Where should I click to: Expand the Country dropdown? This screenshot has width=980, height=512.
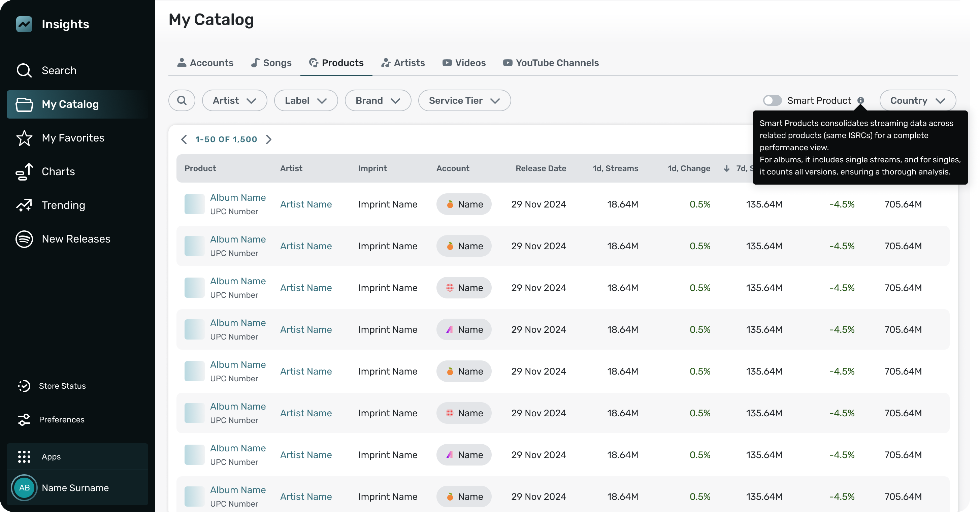[917, 100]
